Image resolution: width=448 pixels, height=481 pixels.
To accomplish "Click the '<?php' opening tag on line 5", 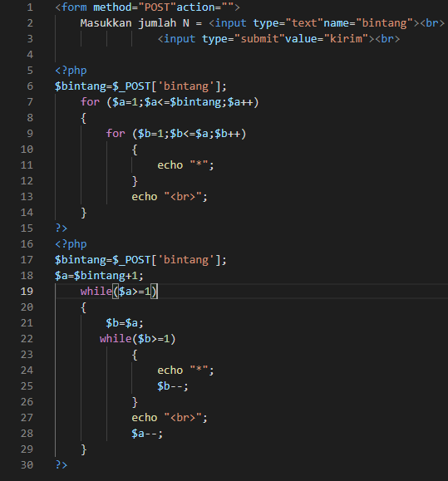I will click(x=71, y=71).
